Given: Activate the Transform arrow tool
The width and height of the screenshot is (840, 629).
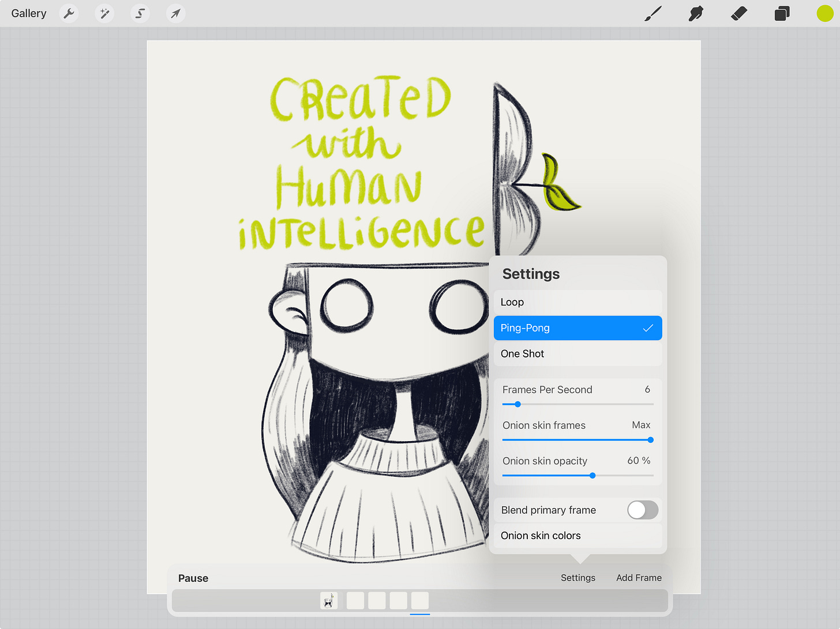Looking at the screenshot, I should 175,13.
